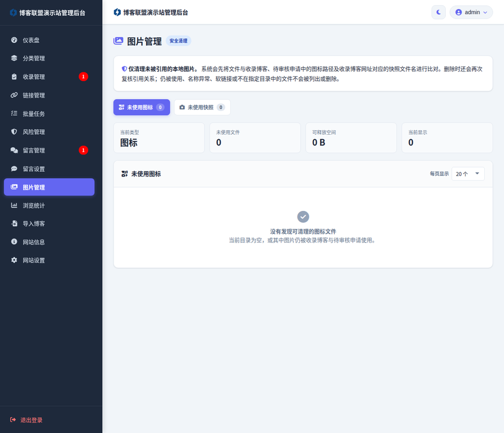504x433 pixels.
Task: Click the 当前类型 图标 stat card
Action: [159, 138]
